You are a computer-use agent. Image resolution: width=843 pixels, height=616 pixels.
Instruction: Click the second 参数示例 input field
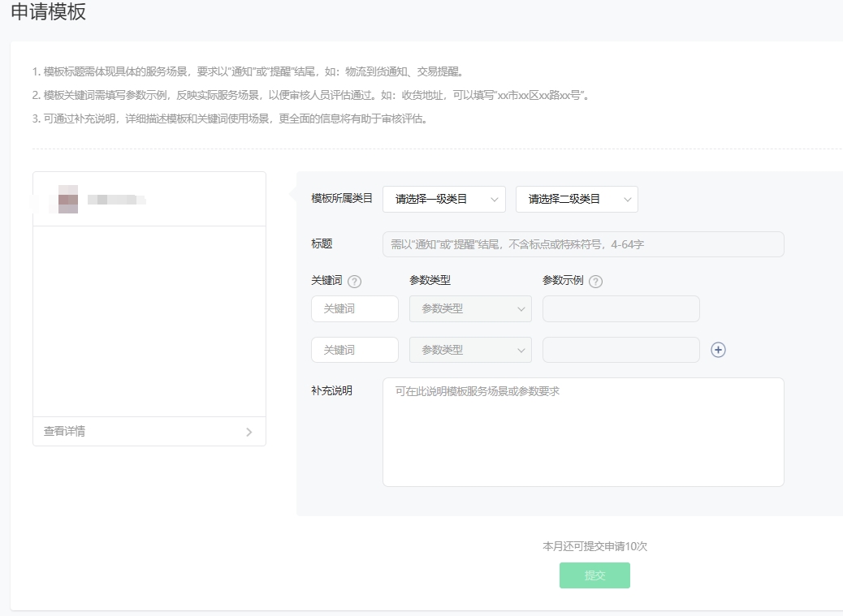pos(620,349)
